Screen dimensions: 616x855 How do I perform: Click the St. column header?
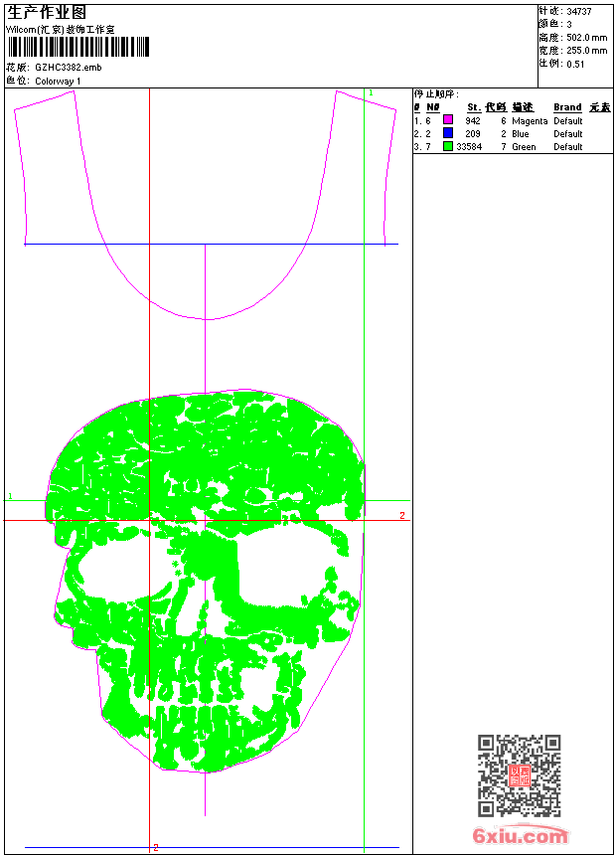474,107
